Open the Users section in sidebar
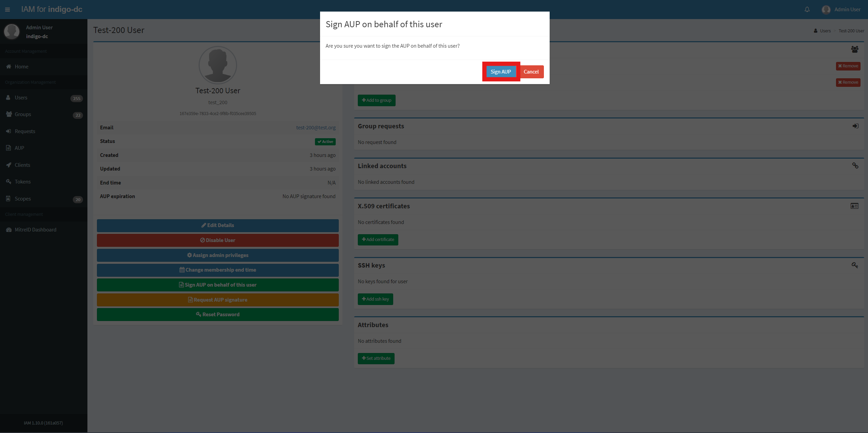This screenshot has height=433, width=868. click(x=21, y=97)
